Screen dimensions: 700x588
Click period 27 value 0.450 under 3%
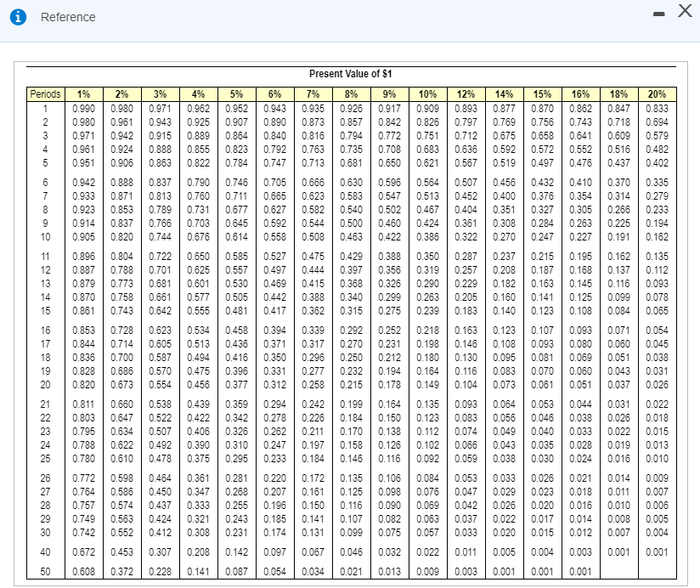(x=161, y=492)
